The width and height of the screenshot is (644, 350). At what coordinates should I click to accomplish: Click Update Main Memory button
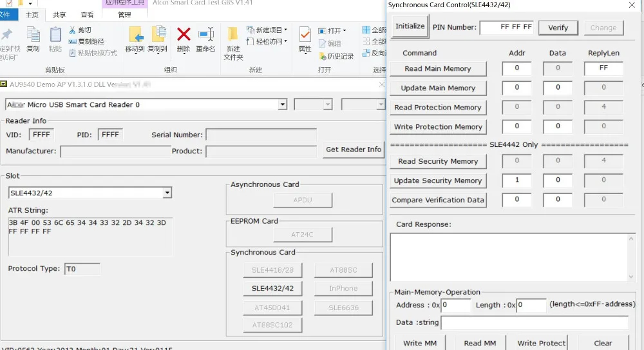point(438,88)
